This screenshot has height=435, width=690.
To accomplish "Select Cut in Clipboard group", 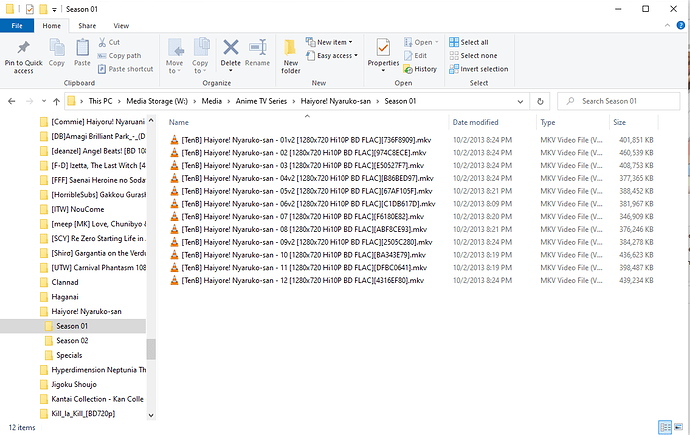I will [109, 42].
